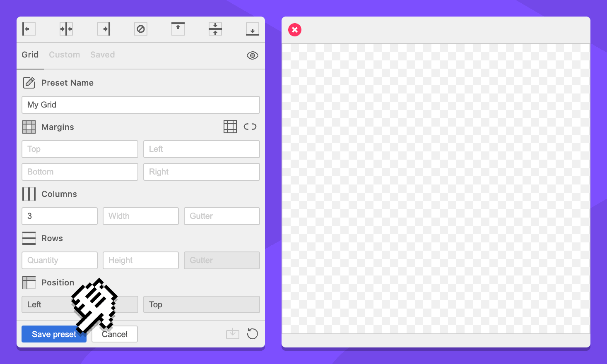Image resolution: width=607 pixels, height=364 pixels.
Task: Click the add right edge guide icon
Action: point(104,29)
